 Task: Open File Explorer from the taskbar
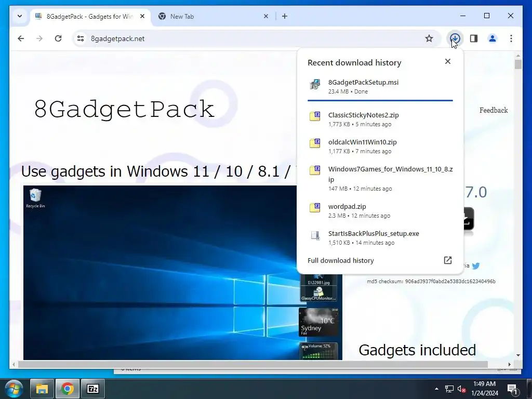point(42,389)
